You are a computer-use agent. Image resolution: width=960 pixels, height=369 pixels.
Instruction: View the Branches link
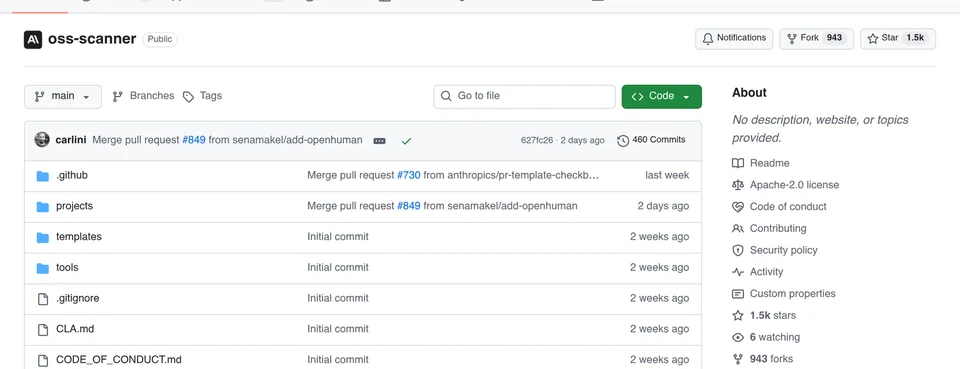[x=143, y=96]
